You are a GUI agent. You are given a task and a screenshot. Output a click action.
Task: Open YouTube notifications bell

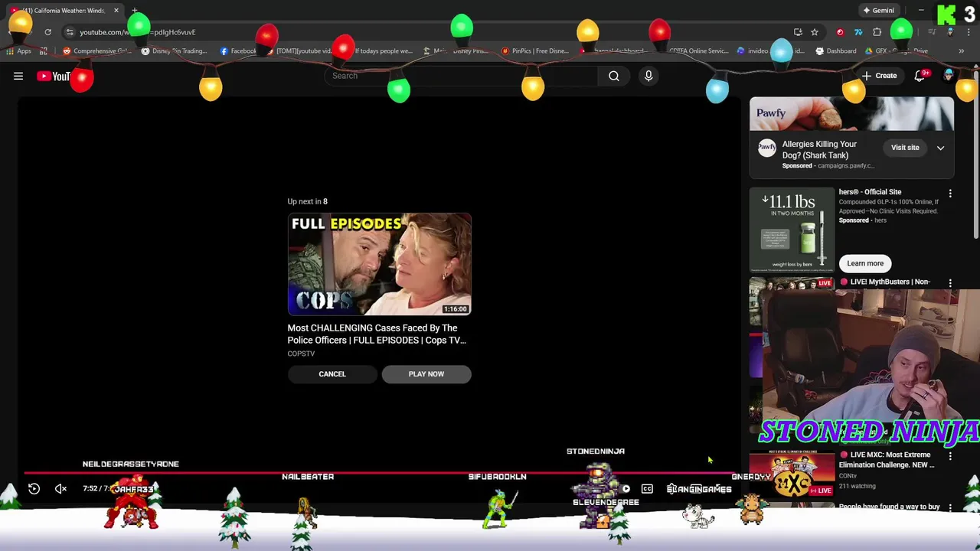[920, 76]
